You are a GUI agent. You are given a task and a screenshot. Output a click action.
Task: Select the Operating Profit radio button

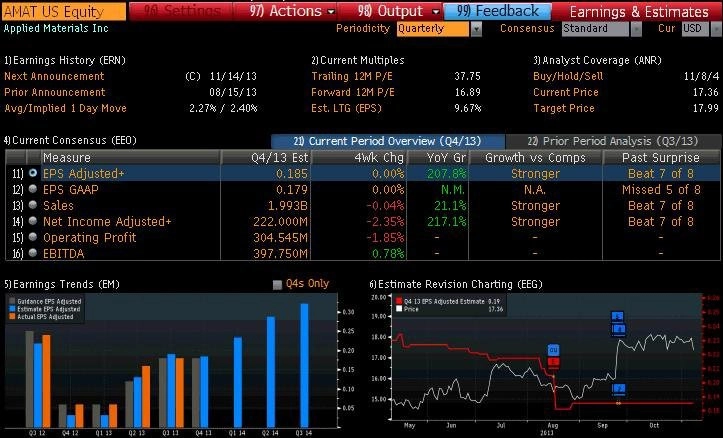[33, 237]
